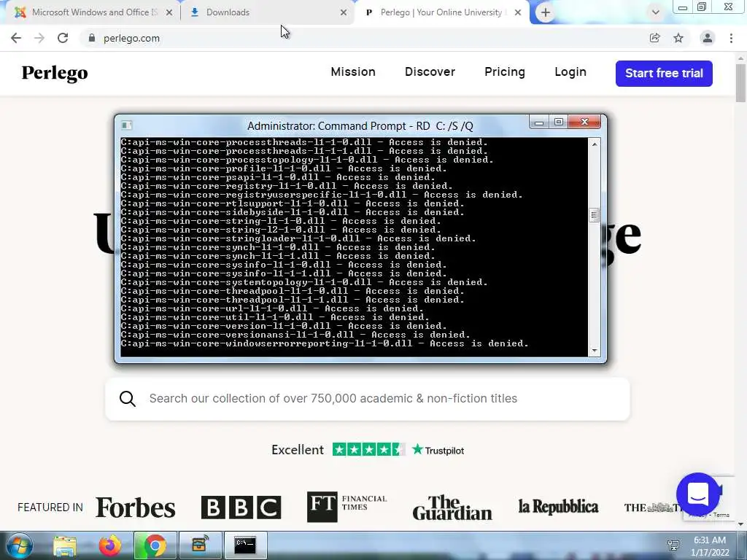Open the archive box app on taskbar
This screenshot has width=747, height=560.
pyautogui.click(x=201, y=545)
